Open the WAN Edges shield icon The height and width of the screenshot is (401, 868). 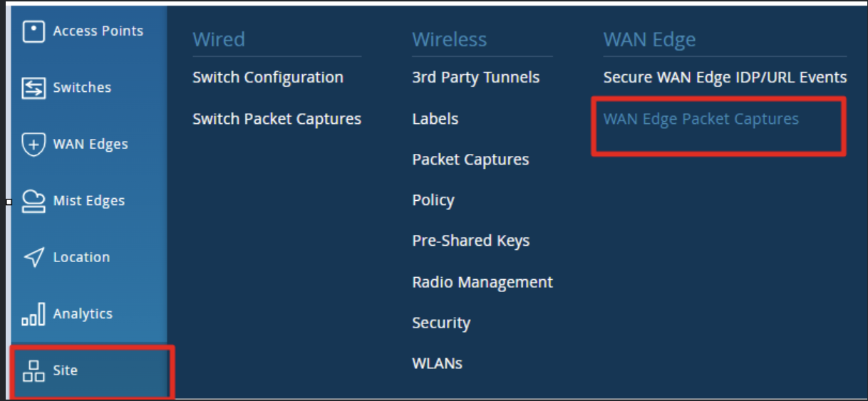pos(33,144)
